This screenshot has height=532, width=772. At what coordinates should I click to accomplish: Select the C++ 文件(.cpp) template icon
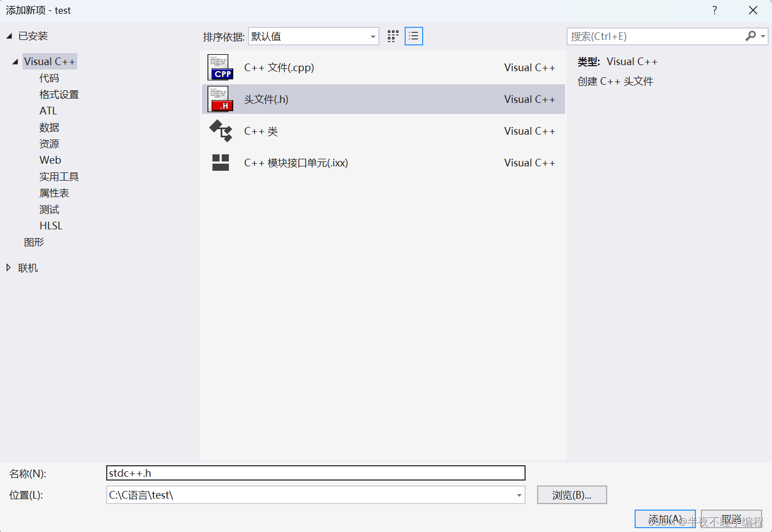pyautogui.click(x=220, y=67)
